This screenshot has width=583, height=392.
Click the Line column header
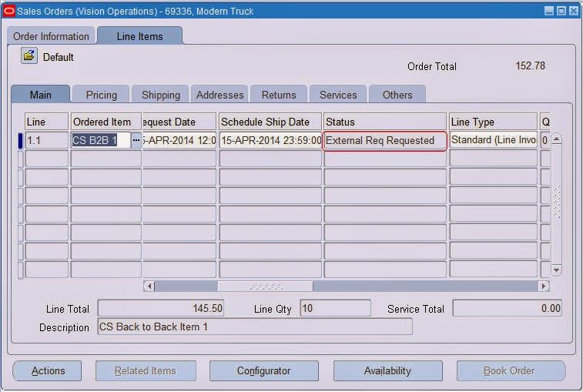point(47,122)
